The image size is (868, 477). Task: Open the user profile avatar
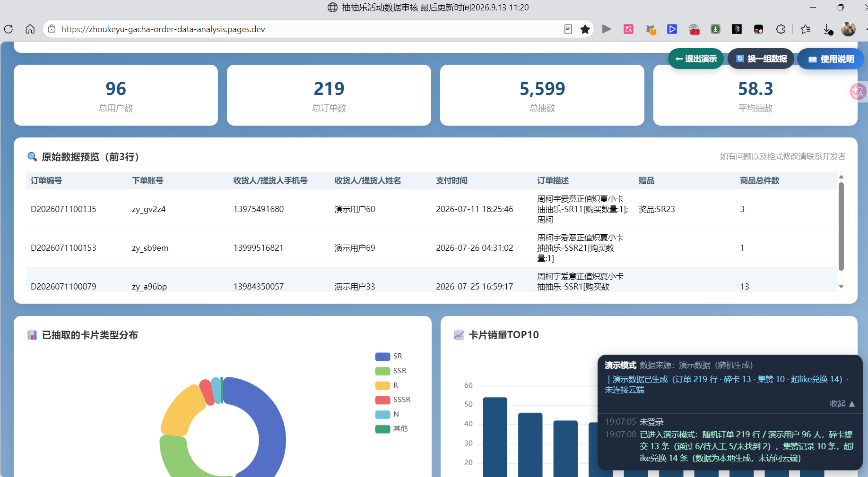(849, 29)
